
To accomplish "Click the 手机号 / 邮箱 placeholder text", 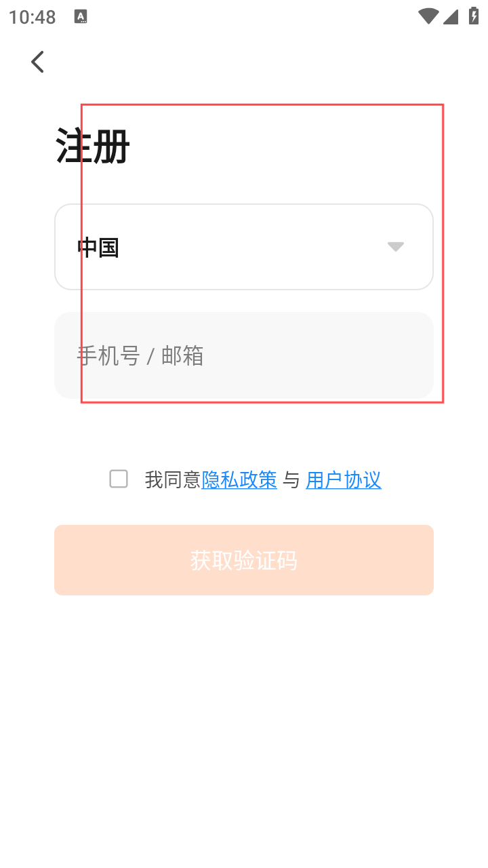I will [140, 355].
